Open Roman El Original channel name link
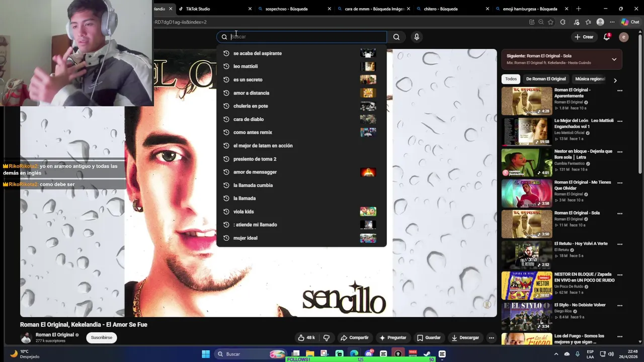The image size is (644, 362). [x=55, y=335]
